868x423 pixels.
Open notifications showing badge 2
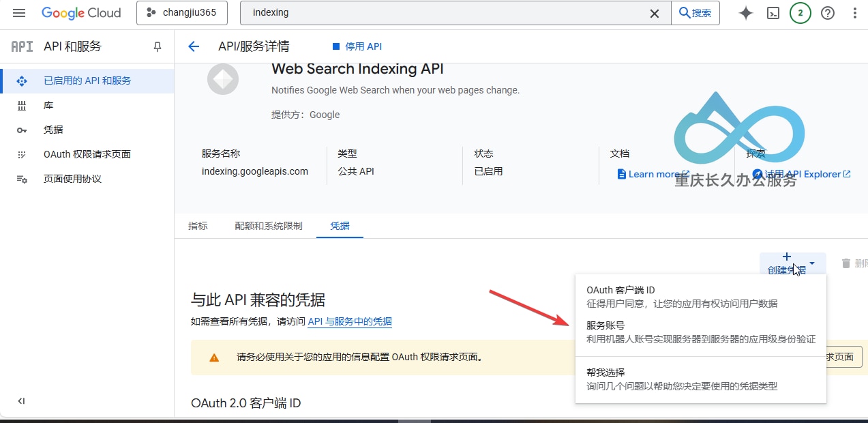(x=800, y=13)
